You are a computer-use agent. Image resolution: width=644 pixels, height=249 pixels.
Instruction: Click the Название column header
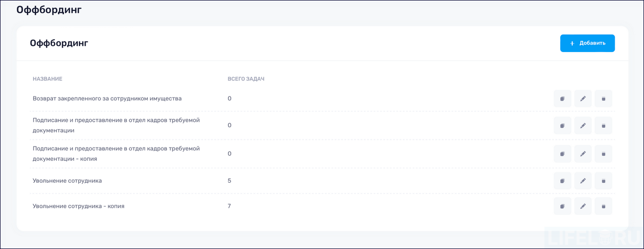click(x=48, y=79)
